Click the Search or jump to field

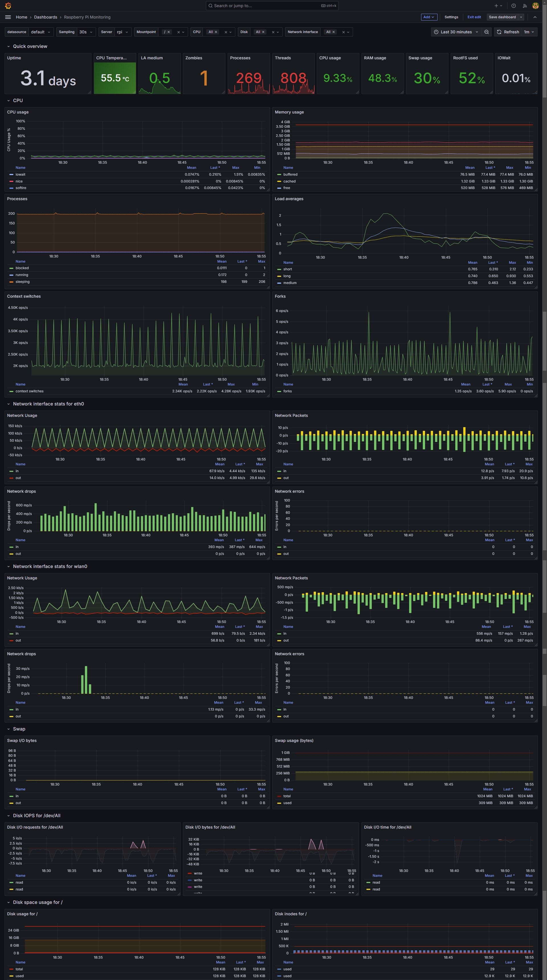[x=266, y=6]
